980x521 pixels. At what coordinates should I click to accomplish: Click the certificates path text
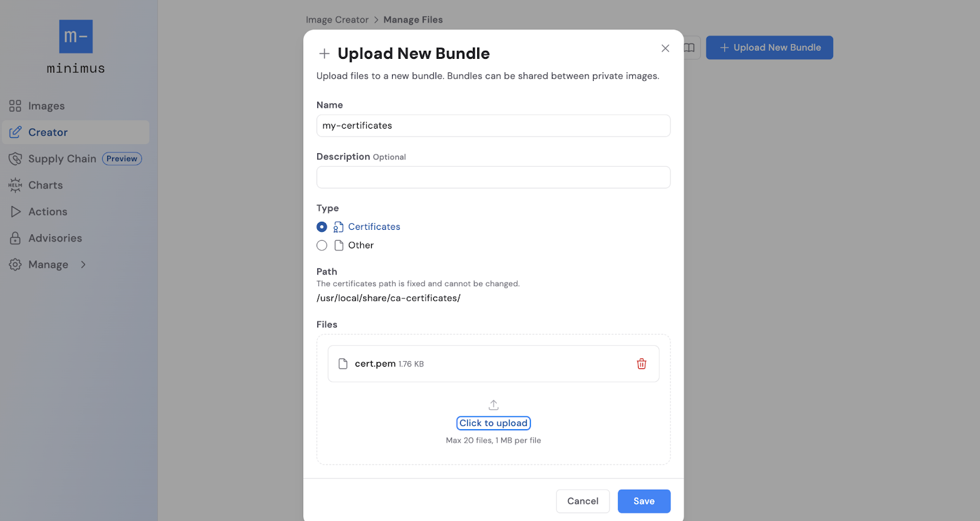click(388, 298)
